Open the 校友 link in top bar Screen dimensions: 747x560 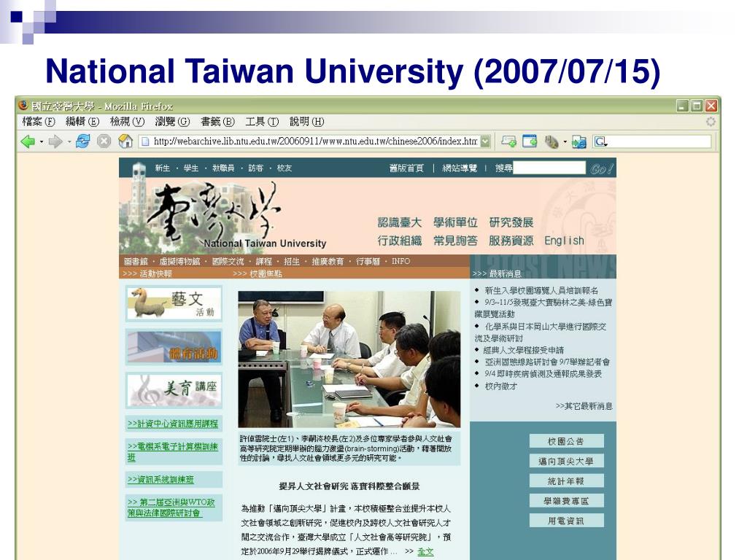point(284,168)
